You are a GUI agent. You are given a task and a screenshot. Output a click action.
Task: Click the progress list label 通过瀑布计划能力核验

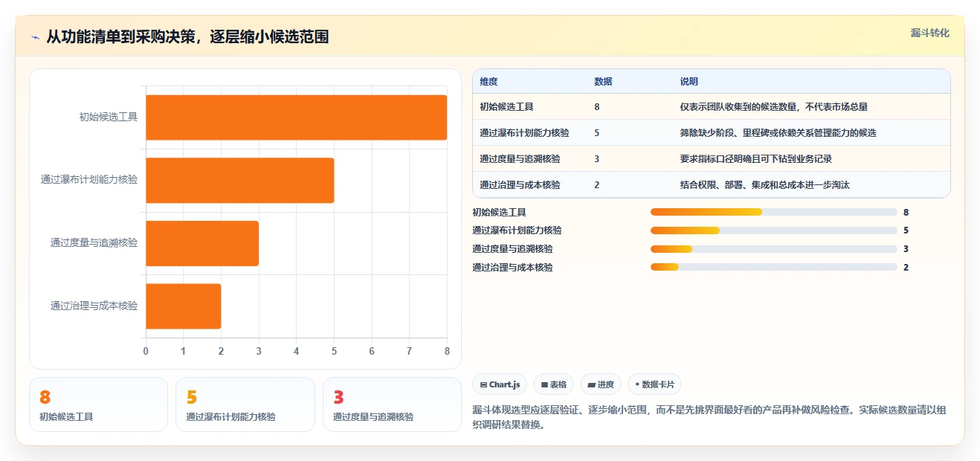point(517,230)
